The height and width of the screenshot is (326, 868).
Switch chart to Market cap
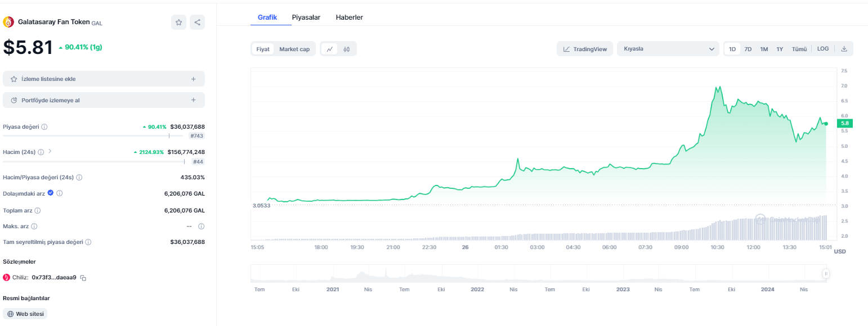294,49
